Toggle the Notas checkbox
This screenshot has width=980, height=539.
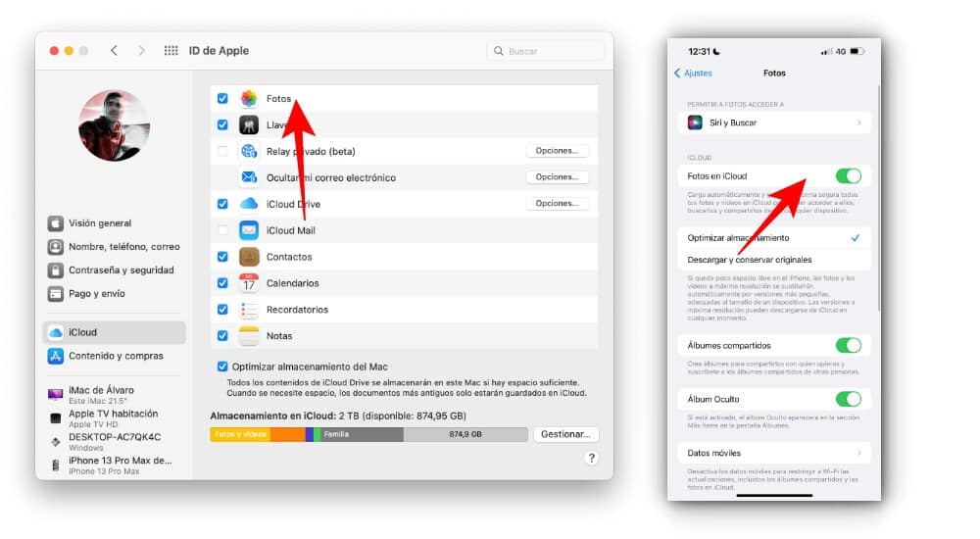(x=222, y=336)
